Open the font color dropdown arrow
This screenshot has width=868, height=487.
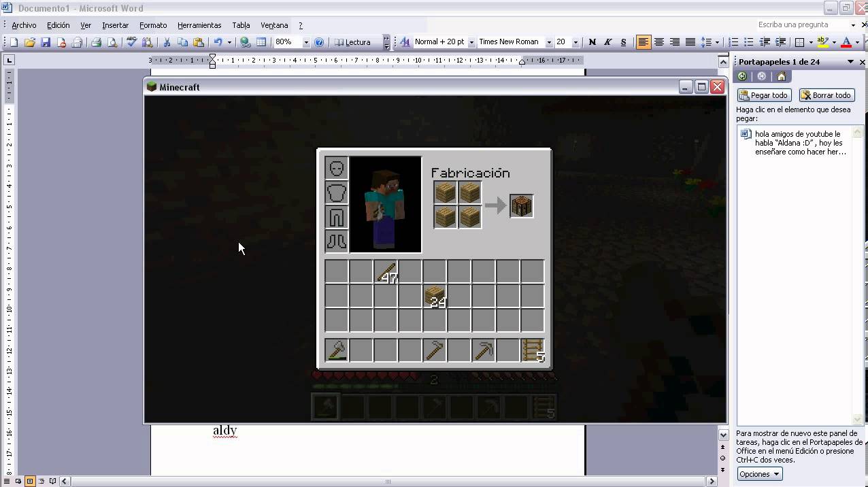click(856, 42)
